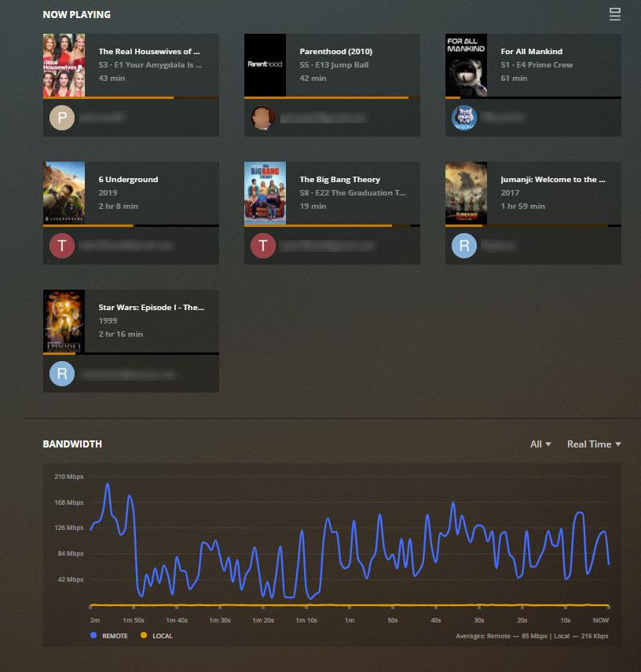Open the Star Wars Episode I poster

coord(64,321)
